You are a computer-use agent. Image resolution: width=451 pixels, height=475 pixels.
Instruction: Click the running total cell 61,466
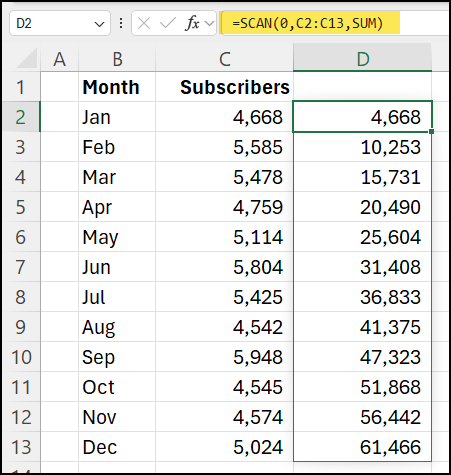click(x=363, y=447)
